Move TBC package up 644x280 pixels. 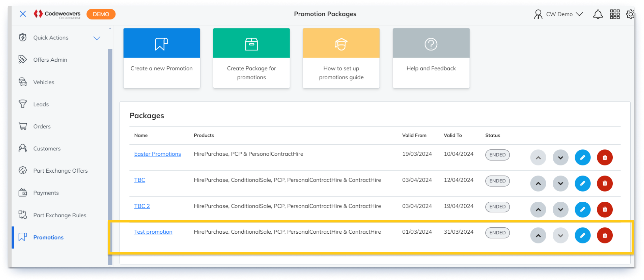pyautogui.click(x=538, y=183)
